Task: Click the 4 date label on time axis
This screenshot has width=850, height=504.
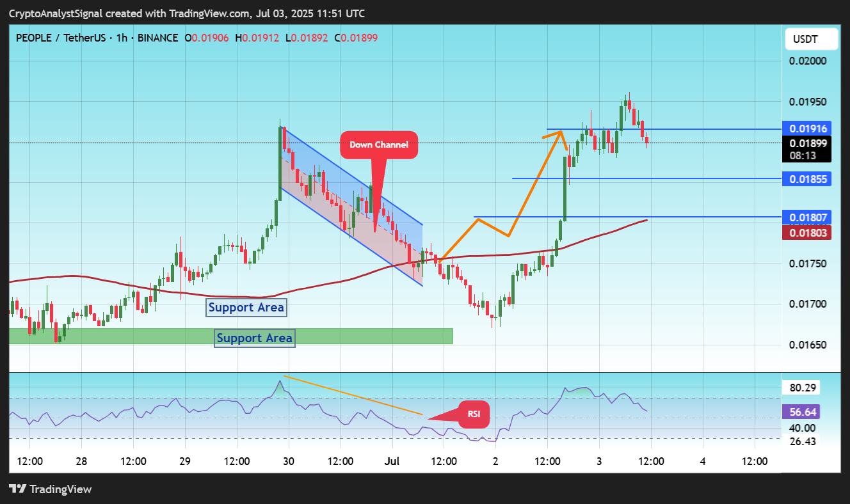Action: point(703,461)
